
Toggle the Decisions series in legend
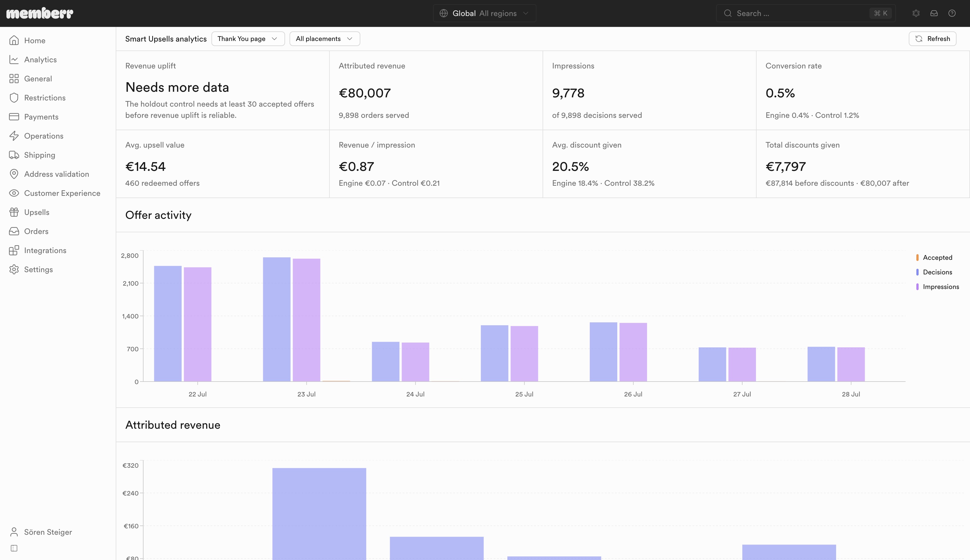pyautogui.click(x=934, y=272)
